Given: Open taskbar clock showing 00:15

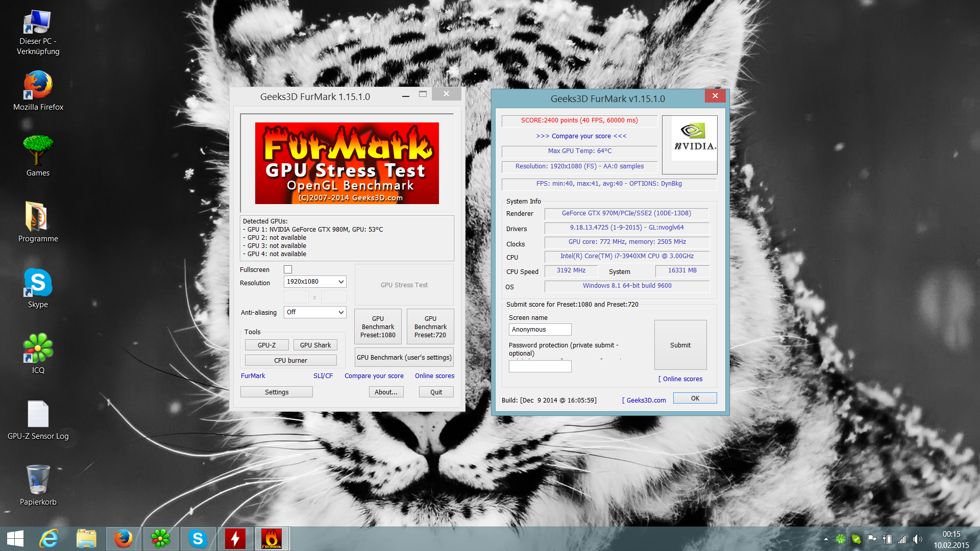Looking at the screenshot, I should click(951, 539).
